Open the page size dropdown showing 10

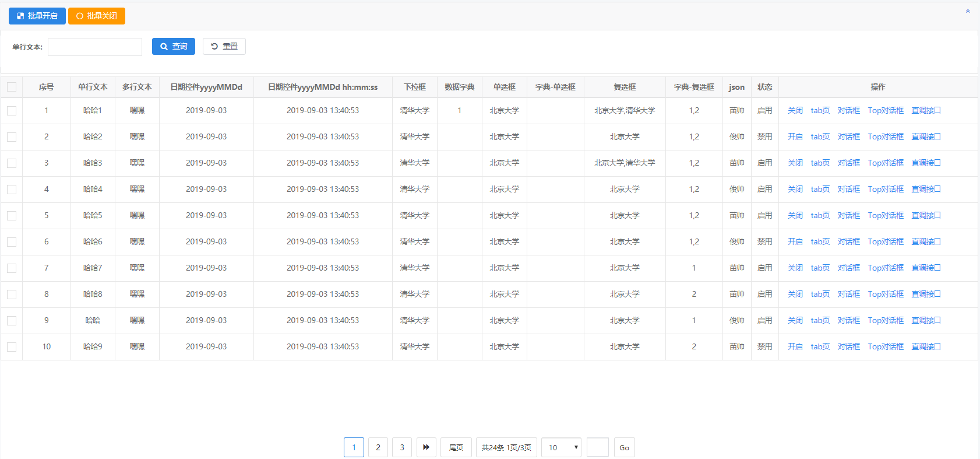561,447
